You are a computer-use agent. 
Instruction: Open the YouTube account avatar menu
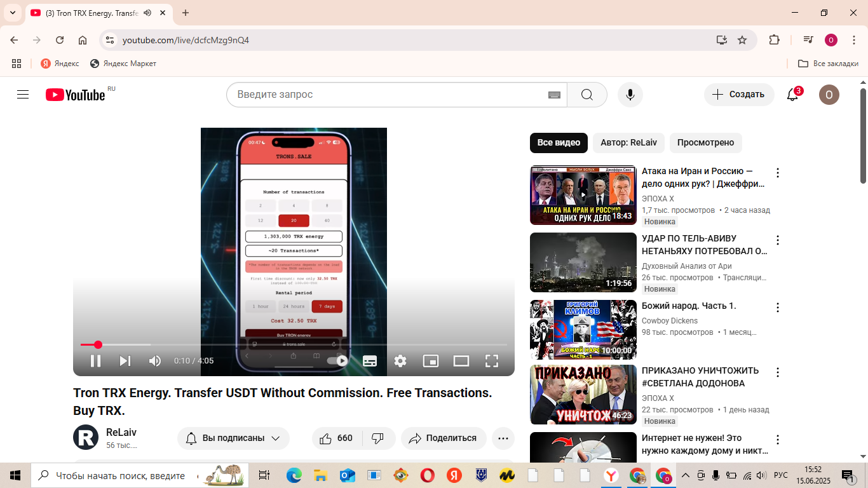tap(829, 95)
